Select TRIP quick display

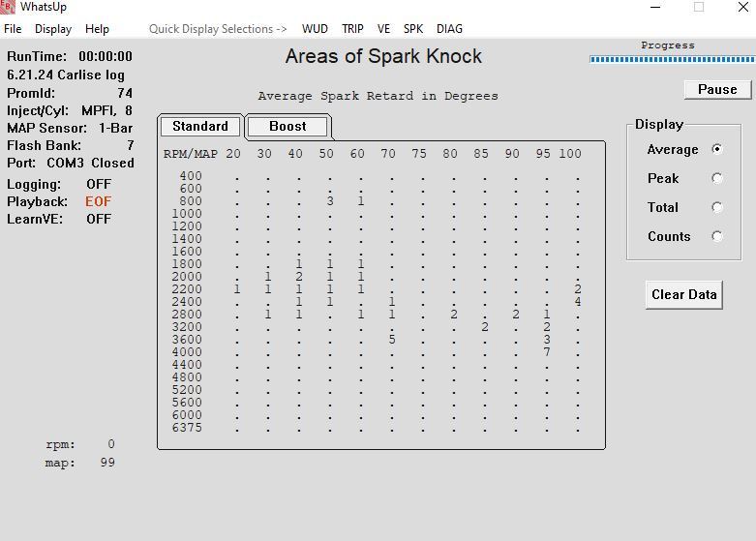tap(352, 29)
